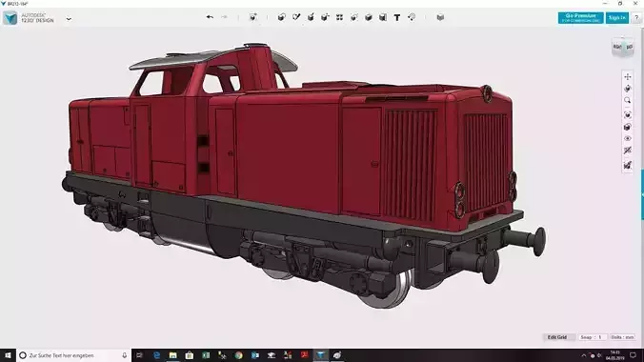Undo the last action
Image resolution: width=644 pixels, height=362 pixels.
pyautogui.click(x=210, y=17)
